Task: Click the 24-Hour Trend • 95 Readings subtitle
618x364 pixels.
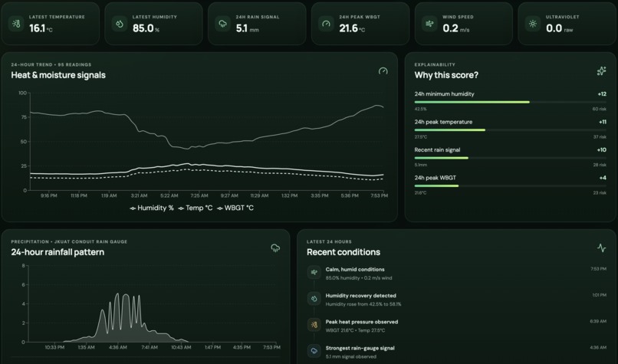Action: click(51, 64)
